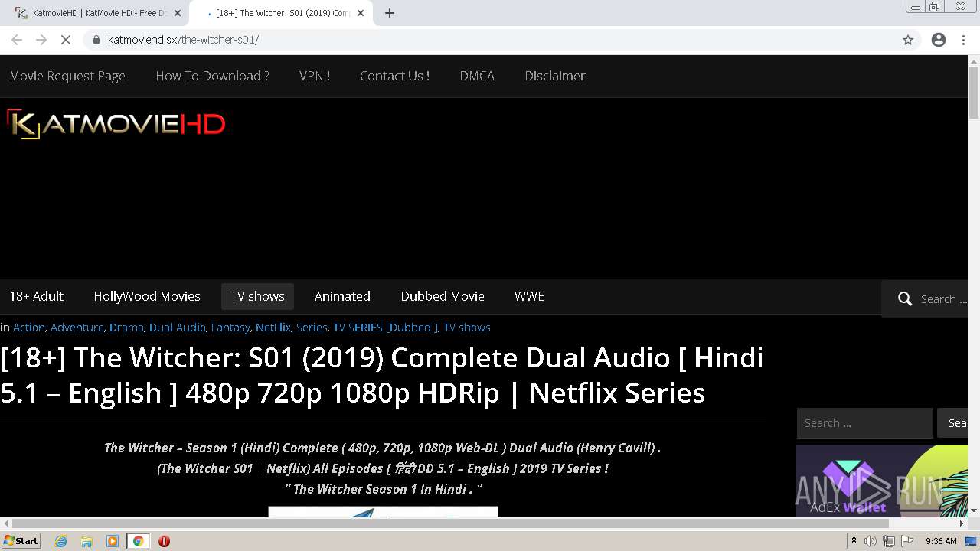Click the AdEx Wallet ad banner
This screenshot has height=551, width=980.
click(882, 481)
